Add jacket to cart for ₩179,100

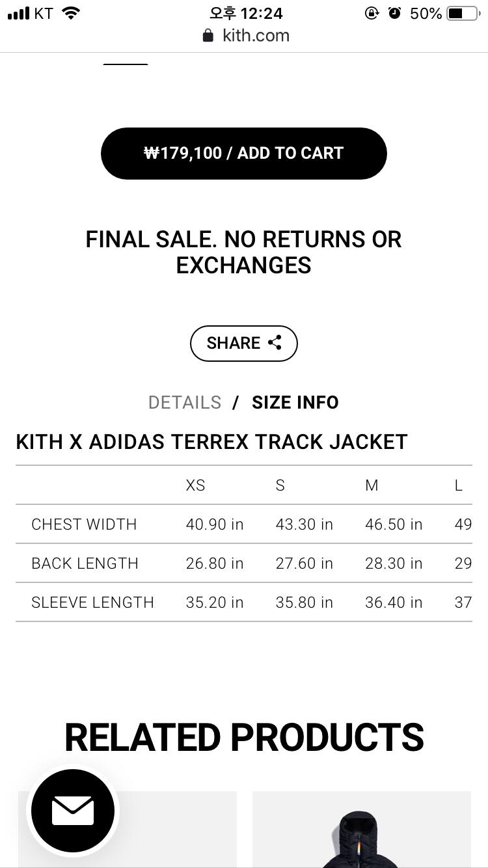coord(243,154)
